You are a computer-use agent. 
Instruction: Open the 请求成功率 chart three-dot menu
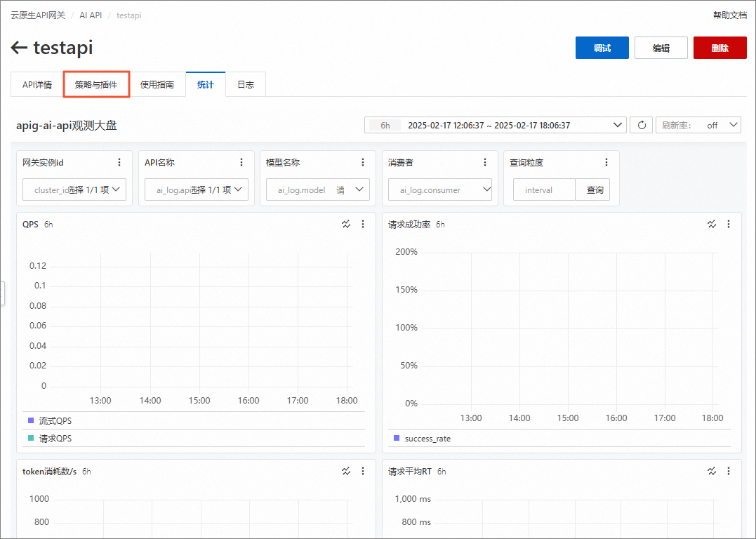[728, 224]
